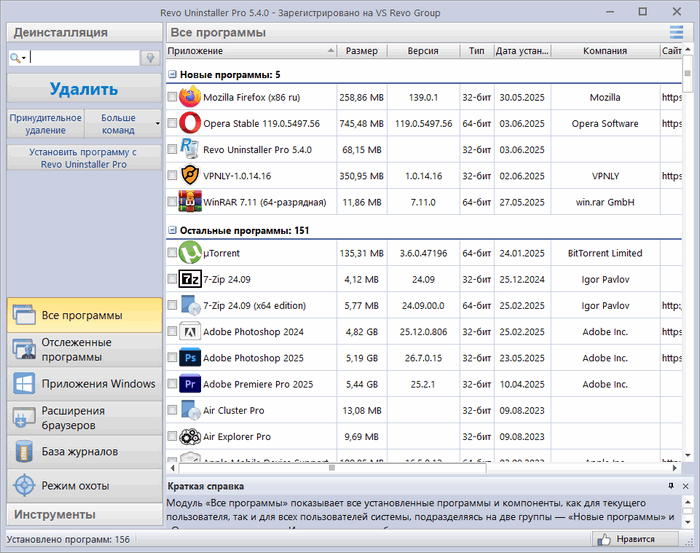Select the Все программы sidebar item
The image size is (700, 553).
coord(84,315)
